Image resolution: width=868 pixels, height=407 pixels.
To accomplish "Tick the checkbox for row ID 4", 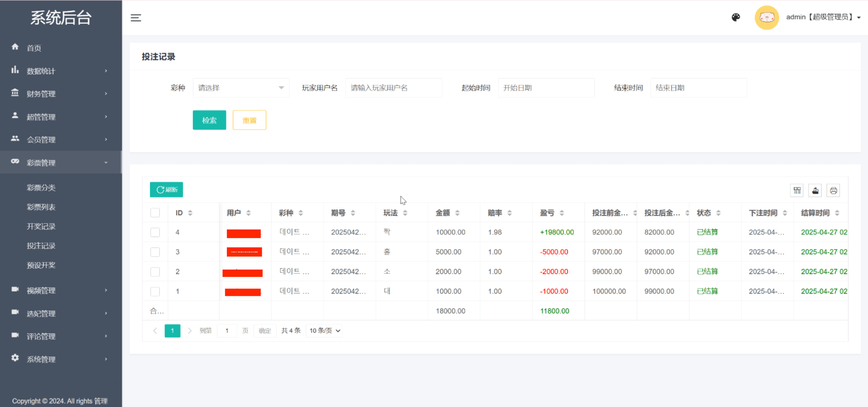I will click(155, 233).
